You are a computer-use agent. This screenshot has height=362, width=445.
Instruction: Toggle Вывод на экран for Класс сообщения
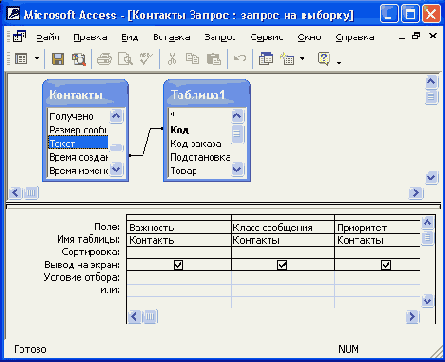pyautogui.click(x=282, y=265)
